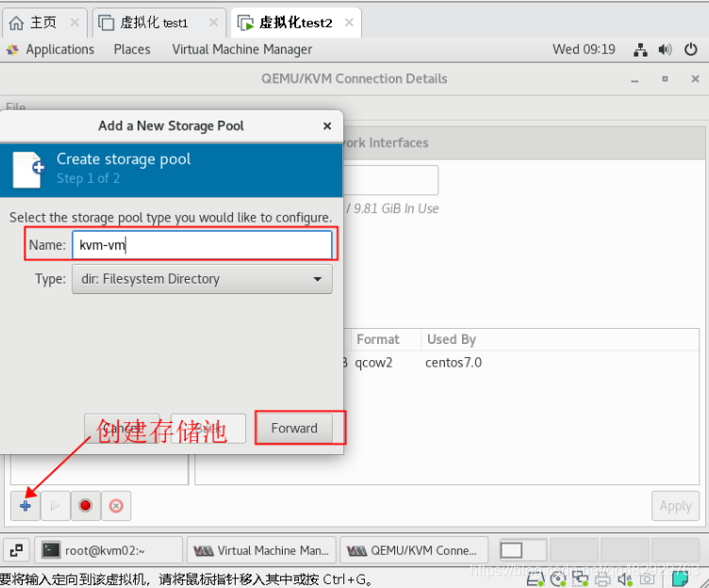The height and width of the screenshot is (588, 709).
Task: Close the 主页 tab
Action: click(x=74, y=23)
